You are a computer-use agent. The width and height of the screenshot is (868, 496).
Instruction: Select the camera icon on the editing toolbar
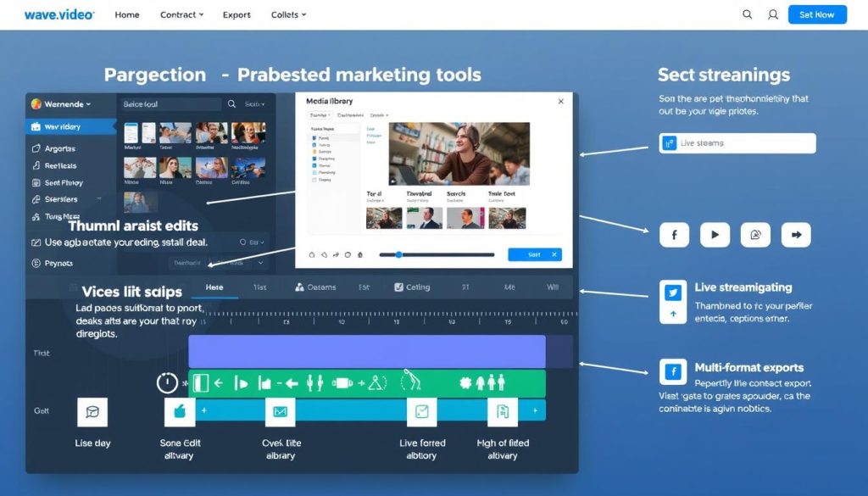(342, 382)
